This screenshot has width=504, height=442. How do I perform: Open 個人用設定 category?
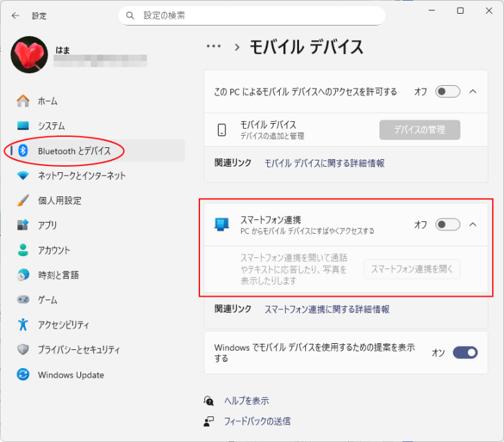click(x=96, y=200)
